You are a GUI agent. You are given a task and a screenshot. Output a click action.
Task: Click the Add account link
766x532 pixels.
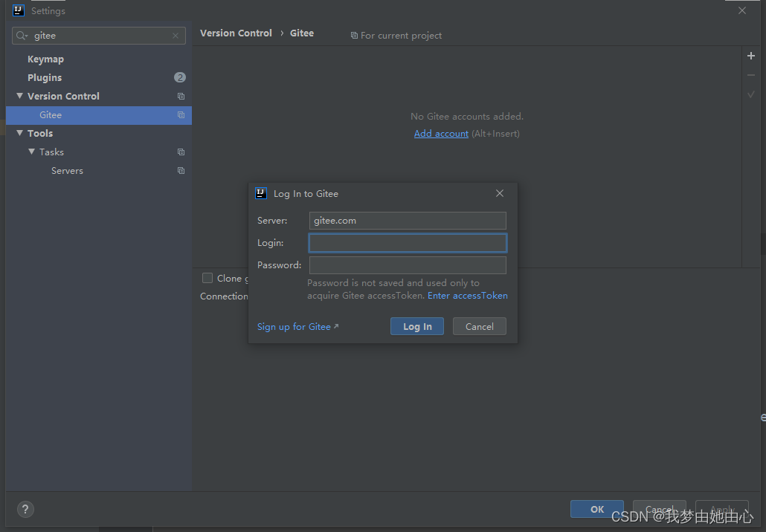(x=441, y=134)
